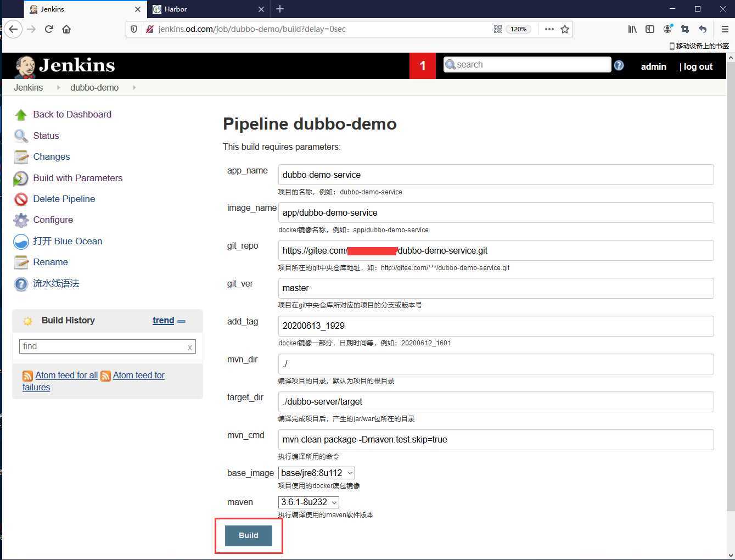Click the Back to Dashboard arrow icon
Screen dimensions: 735x560
click(21, 115)
